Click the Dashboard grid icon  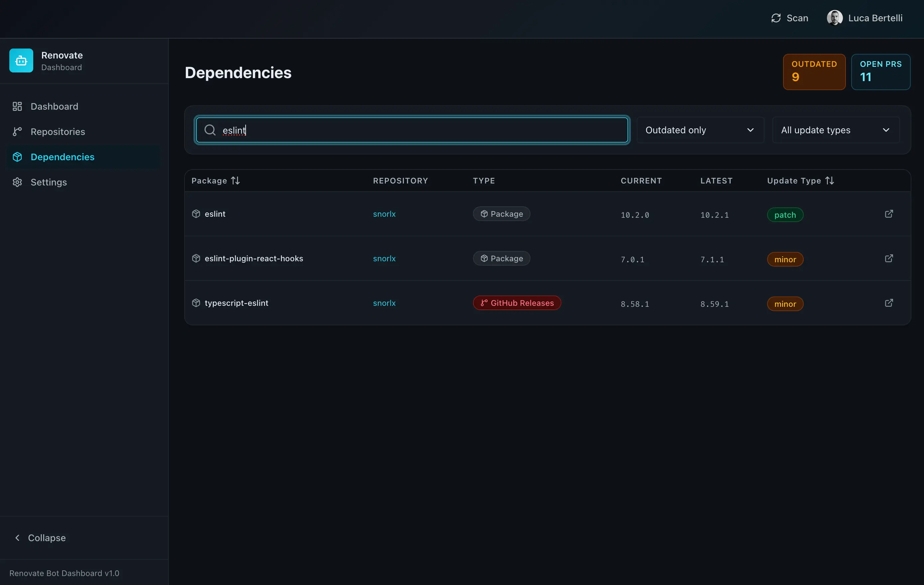point(17,106)
